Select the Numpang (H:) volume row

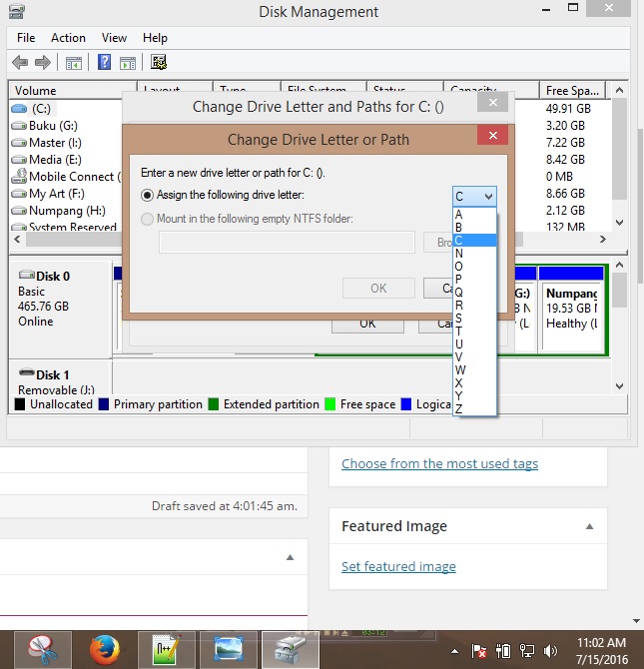65,211
